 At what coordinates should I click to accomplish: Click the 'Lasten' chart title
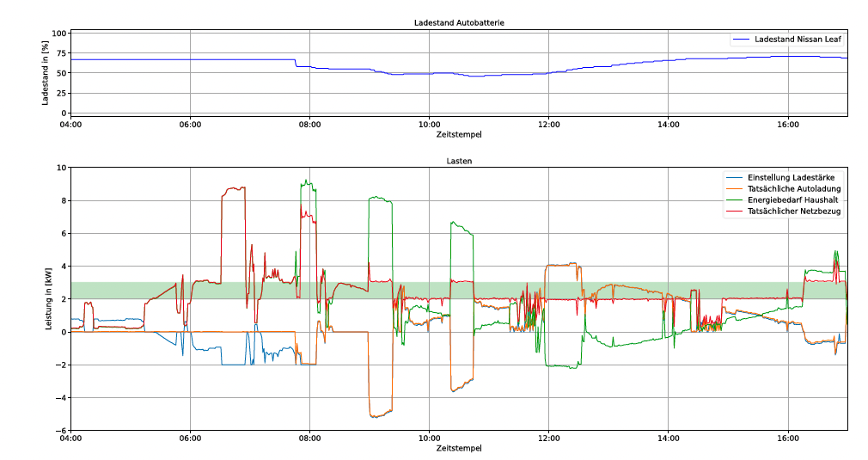tap(459, 161)
